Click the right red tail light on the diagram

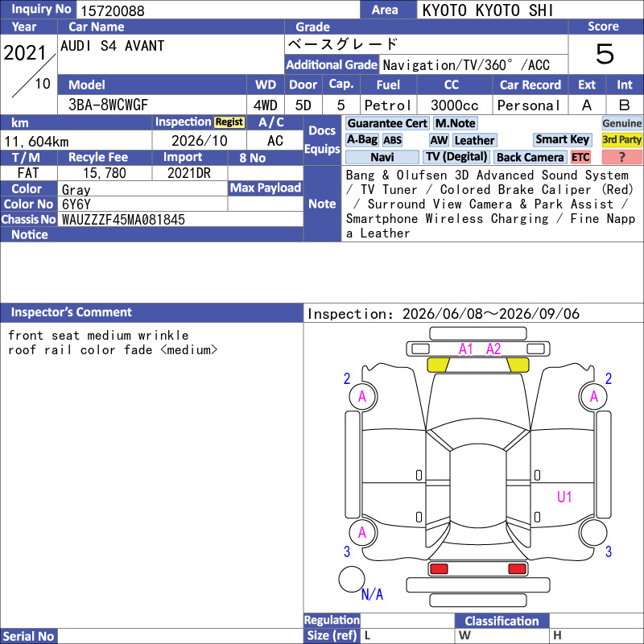(517, 569)
